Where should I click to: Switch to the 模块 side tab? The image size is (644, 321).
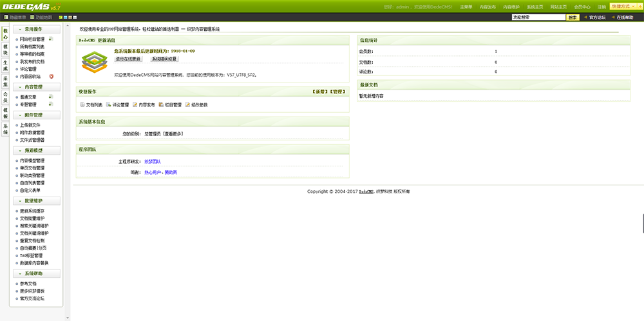pyautogui.click(x=5, y=50)
